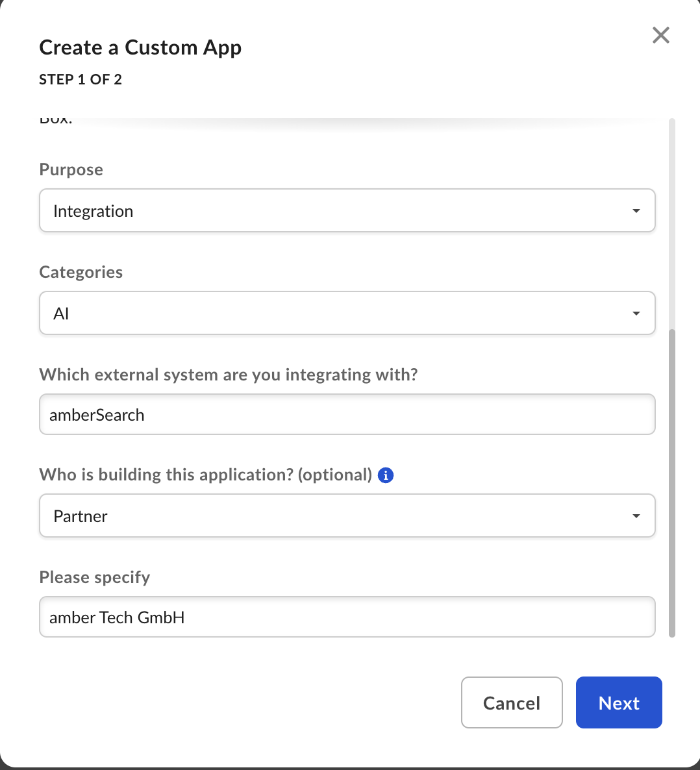Focus the amberSearch external system field
Screen dimensions: 700x770
347,414
